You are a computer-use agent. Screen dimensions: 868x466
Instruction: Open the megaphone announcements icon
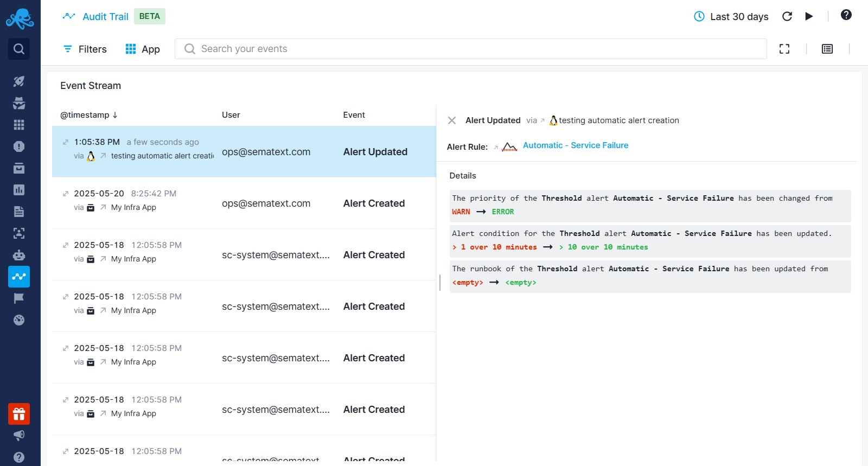click(19, 435)
